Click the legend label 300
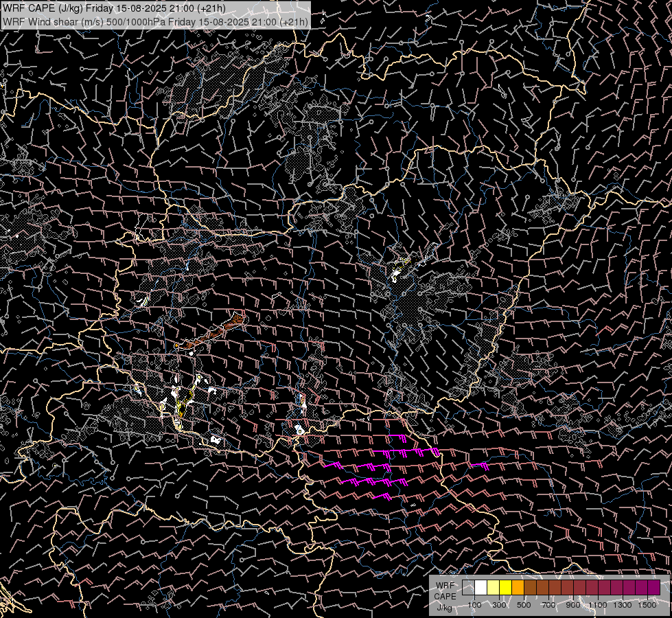 pyautogui.click(x=499, y=605)
